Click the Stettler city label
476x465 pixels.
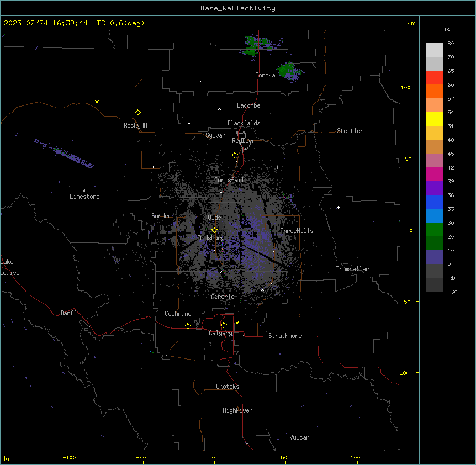click(350, 131)
